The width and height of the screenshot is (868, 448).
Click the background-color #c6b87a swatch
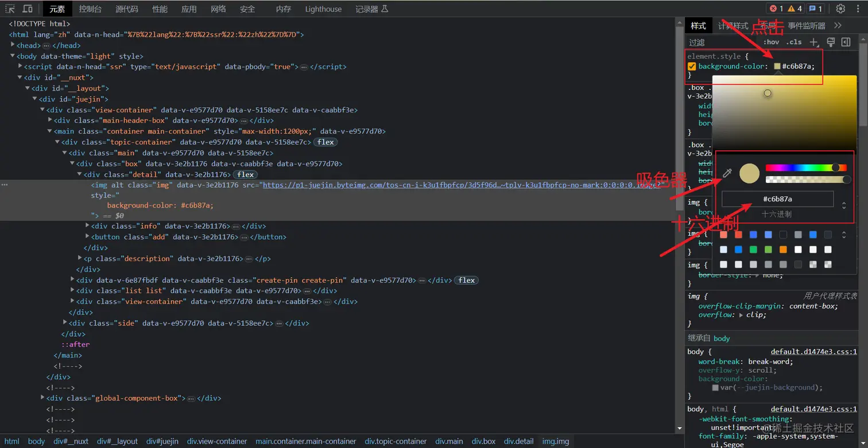pyautogui.click(x=777, y=67)
